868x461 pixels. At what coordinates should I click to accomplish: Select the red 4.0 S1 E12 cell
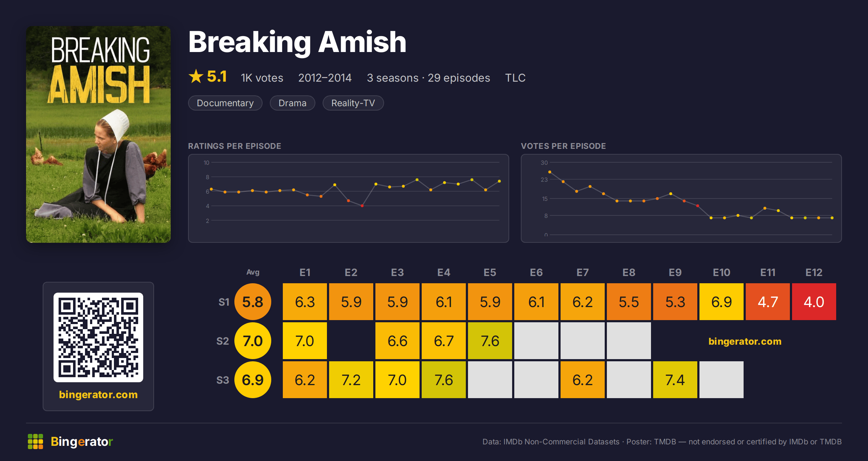tap(814, 302)
